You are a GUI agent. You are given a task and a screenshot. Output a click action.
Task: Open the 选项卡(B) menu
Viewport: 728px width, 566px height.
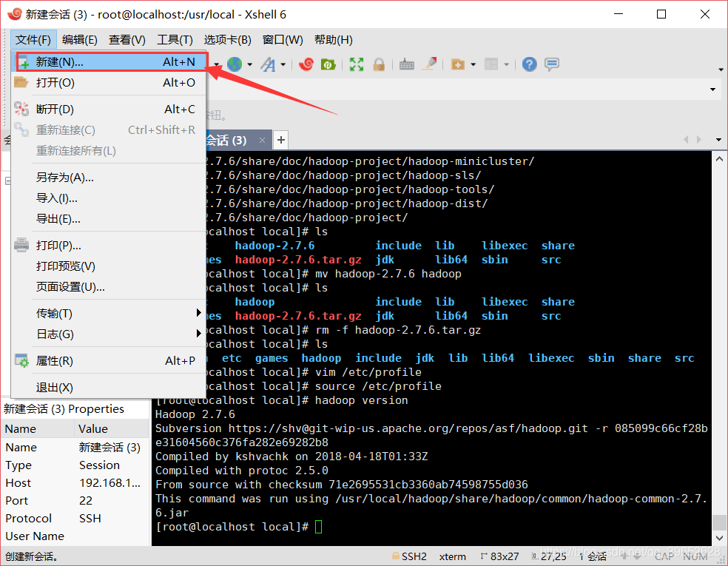click(x=228, y=39)
